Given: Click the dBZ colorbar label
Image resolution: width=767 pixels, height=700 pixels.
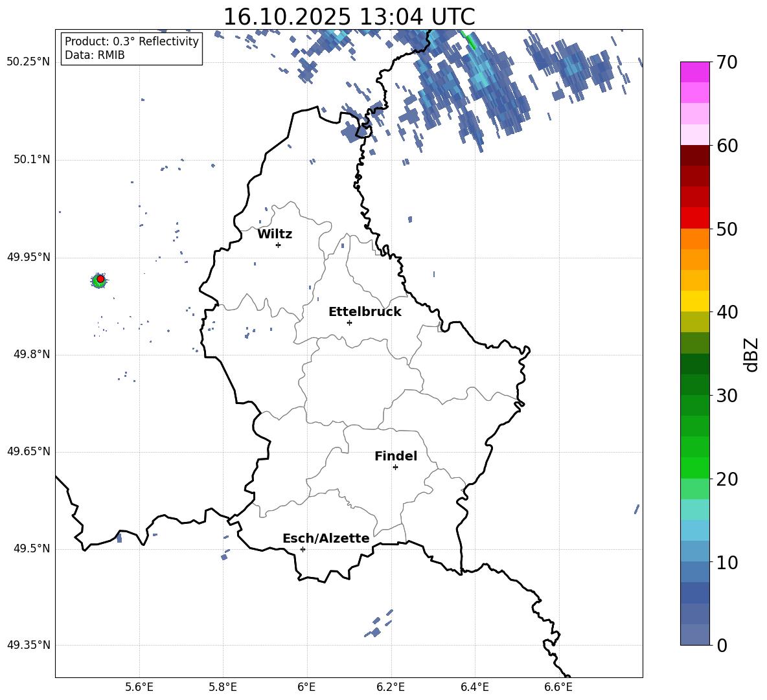Looking at the screenshot, I should [751, 354].
